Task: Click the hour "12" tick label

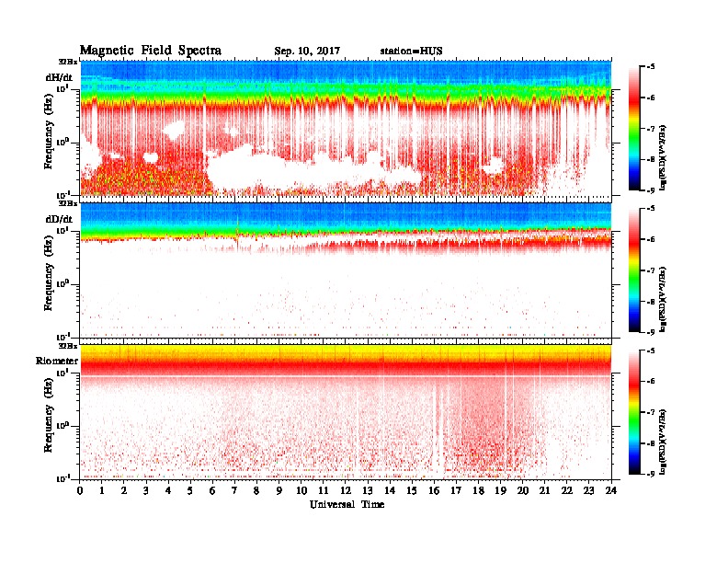Action: [x=346, y=490]
